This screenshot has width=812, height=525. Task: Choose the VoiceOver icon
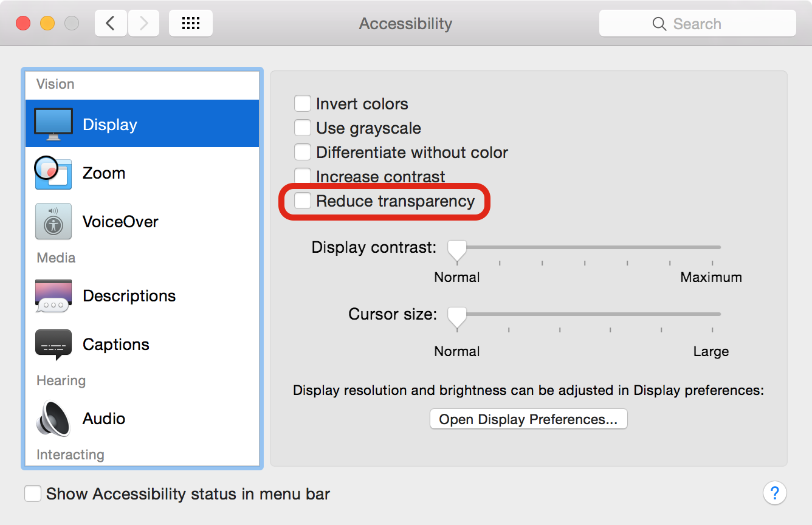[x=53, y=221]
